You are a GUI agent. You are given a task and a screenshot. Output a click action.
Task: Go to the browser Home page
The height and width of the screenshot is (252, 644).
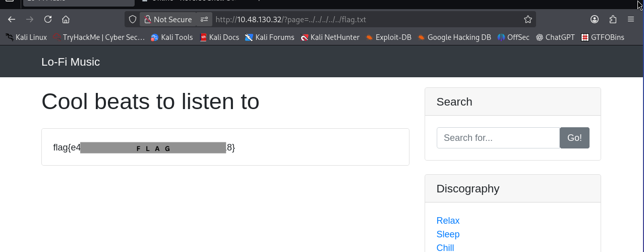click(x=66, y=19)
